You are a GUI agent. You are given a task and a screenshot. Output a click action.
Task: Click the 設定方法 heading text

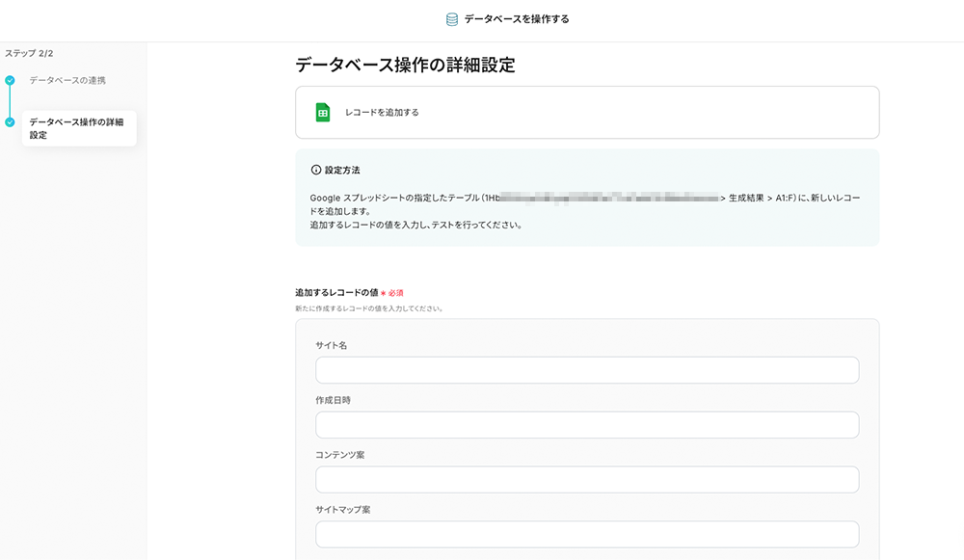click(x=342, y=171)
